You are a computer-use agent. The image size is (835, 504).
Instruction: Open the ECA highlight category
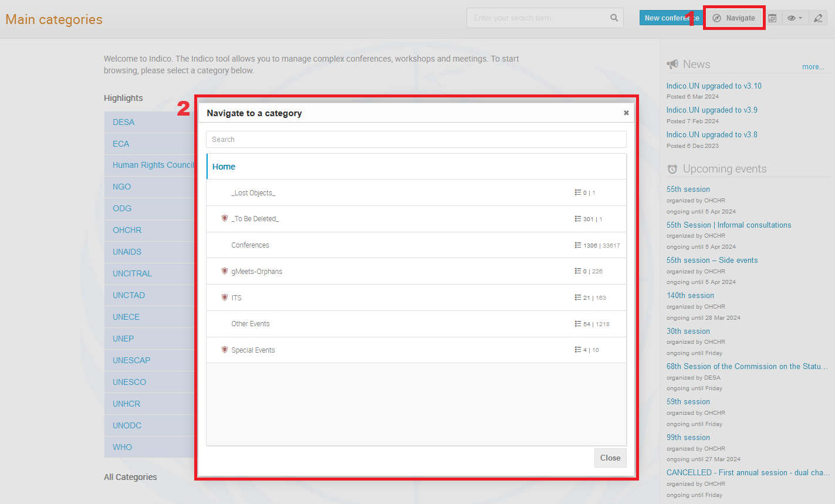(121, 144)
